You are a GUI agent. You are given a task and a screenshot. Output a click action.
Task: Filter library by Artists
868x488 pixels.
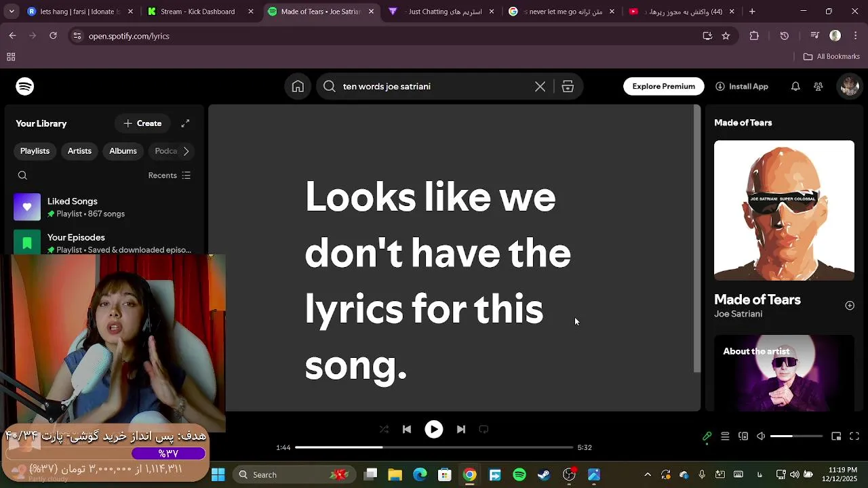[x=79, y=151]
